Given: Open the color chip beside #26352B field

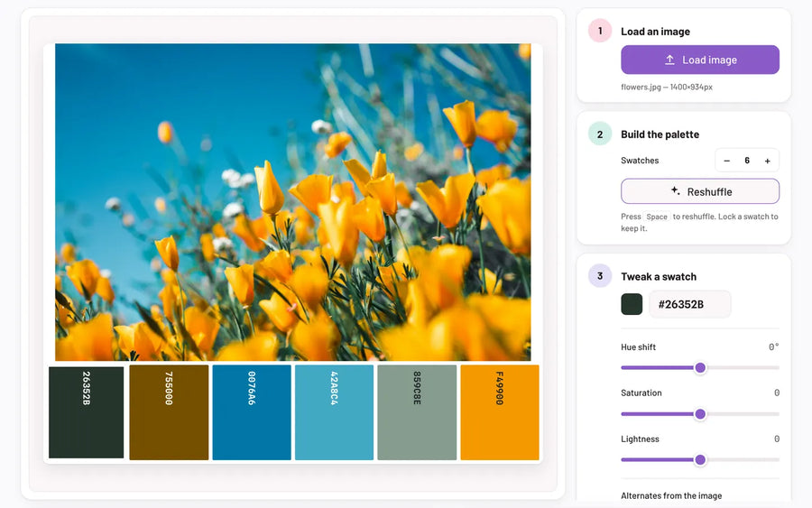Looking at the screenshot, I should (632, 304).
